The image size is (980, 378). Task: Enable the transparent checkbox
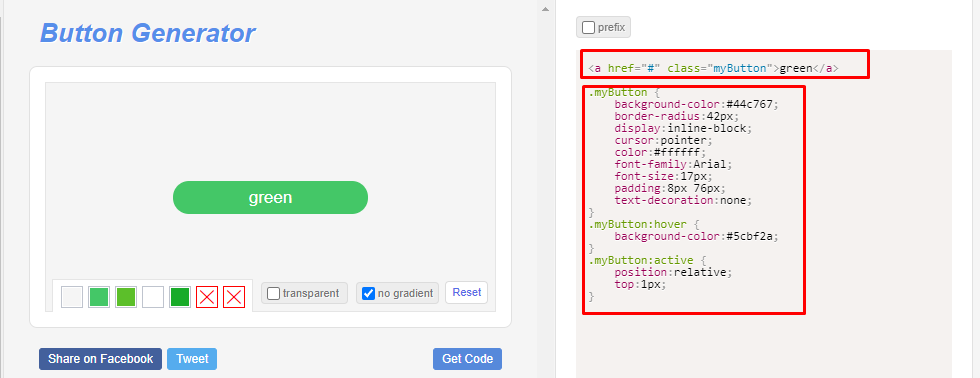pyautogui.click(x=273, y=293)
